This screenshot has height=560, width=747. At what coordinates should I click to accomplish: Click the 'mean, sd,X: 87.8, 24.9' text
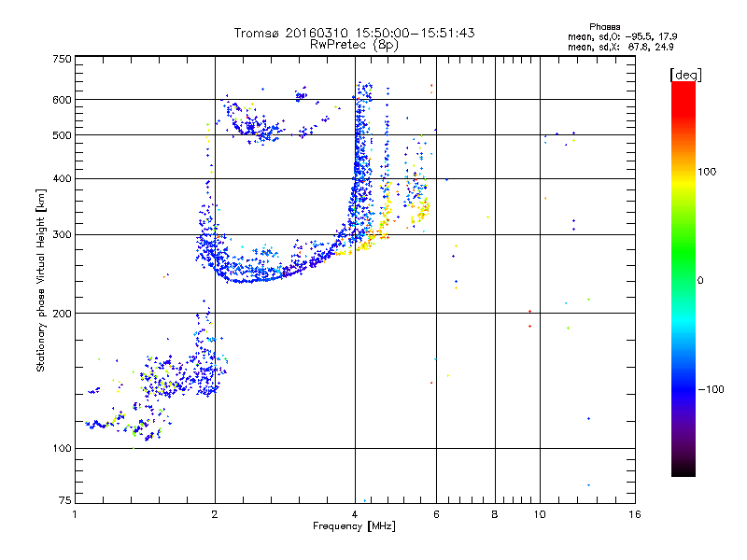coord(621,47)
